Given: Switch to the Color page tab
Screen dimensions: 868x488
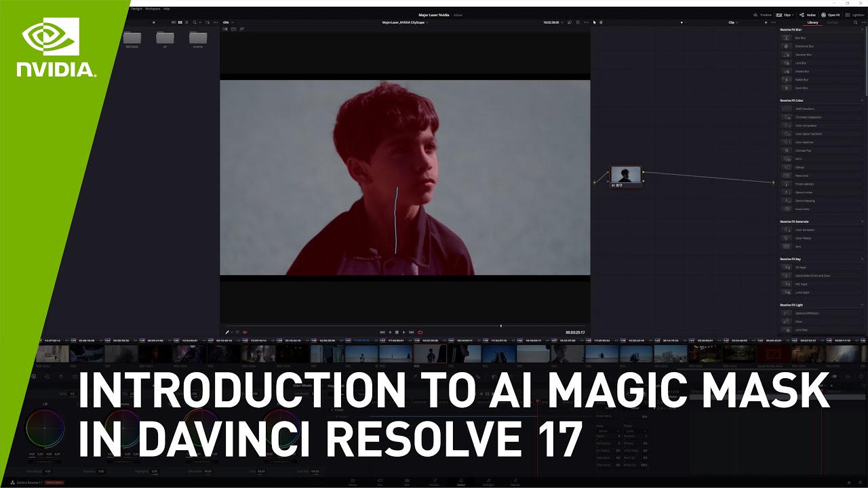Looking at the screenshot, I should point(461,483).
